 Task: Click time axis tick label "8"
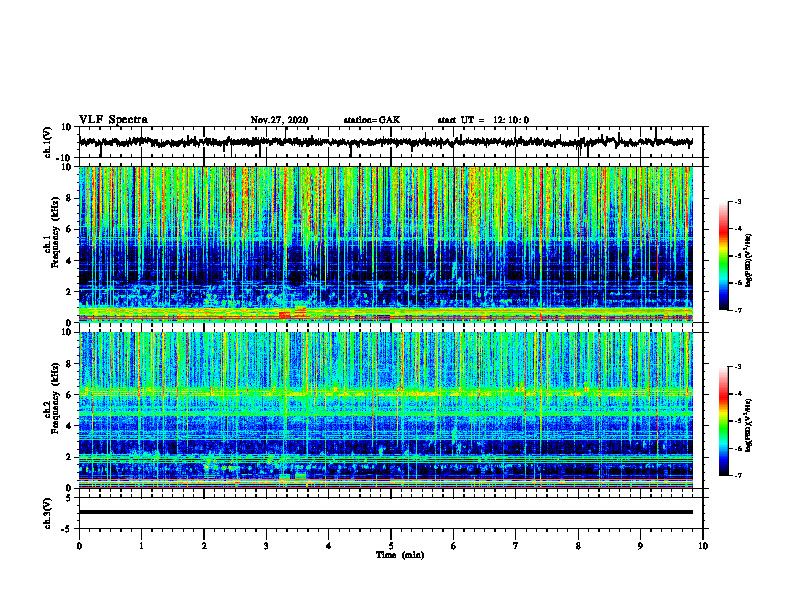pyautogui.click(x=578, y=546)
